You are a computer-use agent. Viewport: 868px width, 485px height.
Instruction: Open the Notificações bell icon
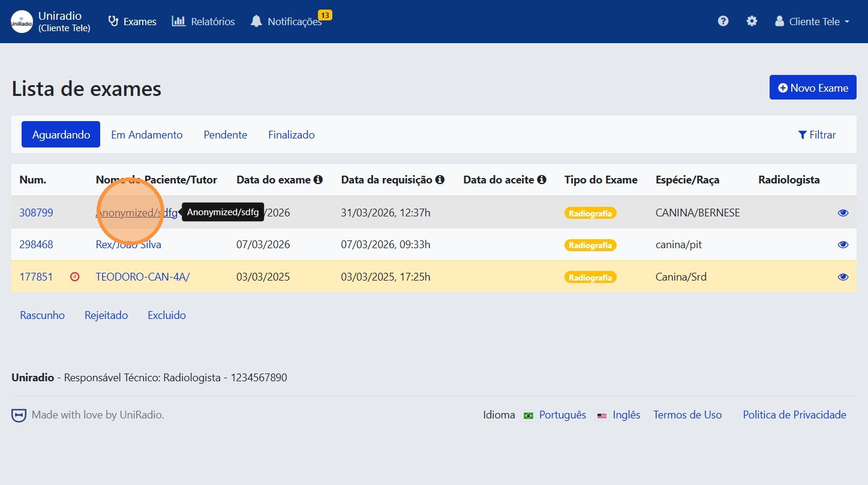tap(257, 22)
